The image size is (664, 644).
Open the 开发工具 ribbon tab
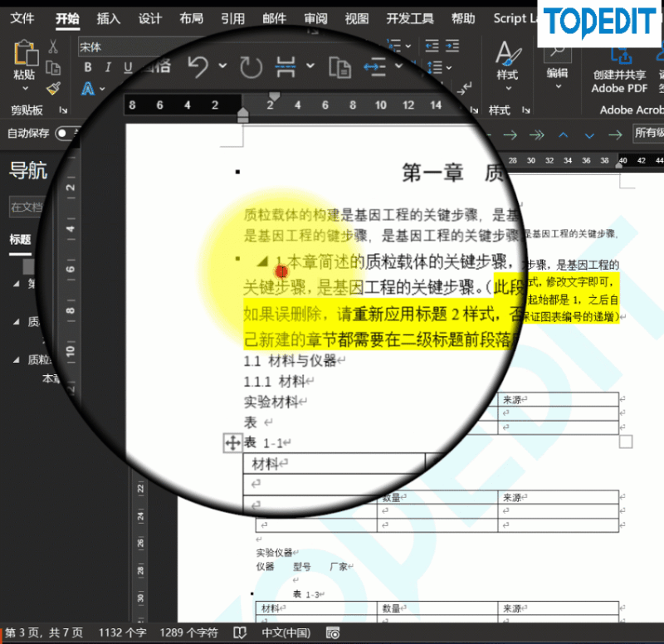coord(409,18)
